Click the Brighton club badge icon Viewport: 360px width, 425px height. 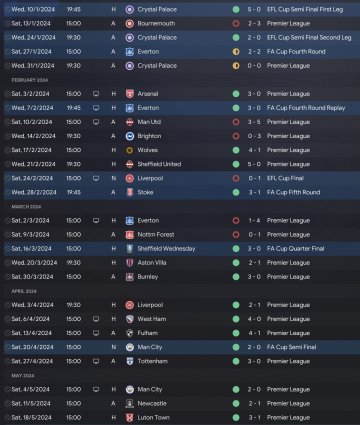[130, 136]
